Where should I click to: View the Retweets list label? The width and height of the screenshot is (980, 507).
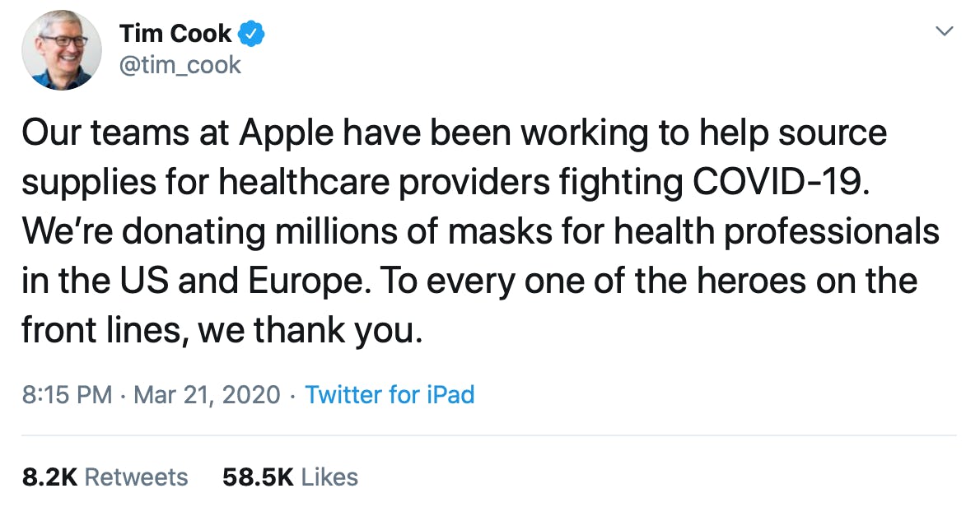(x=137, y=477)
